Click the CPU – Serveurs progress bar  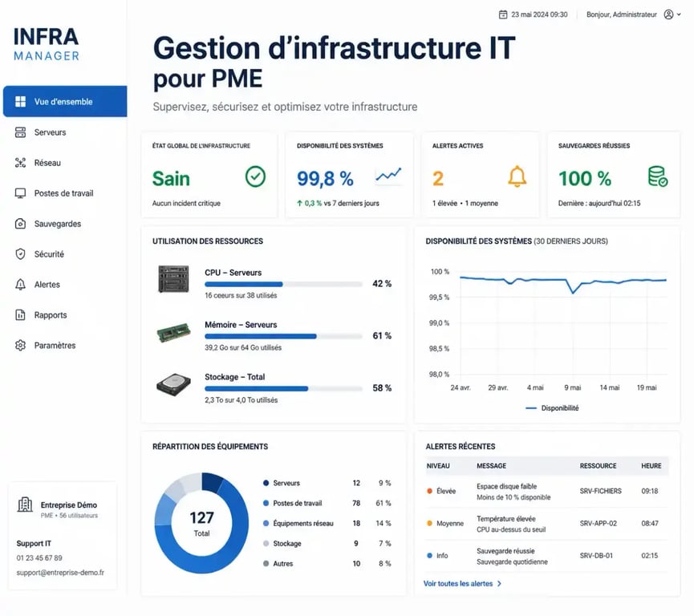point(284,284)
